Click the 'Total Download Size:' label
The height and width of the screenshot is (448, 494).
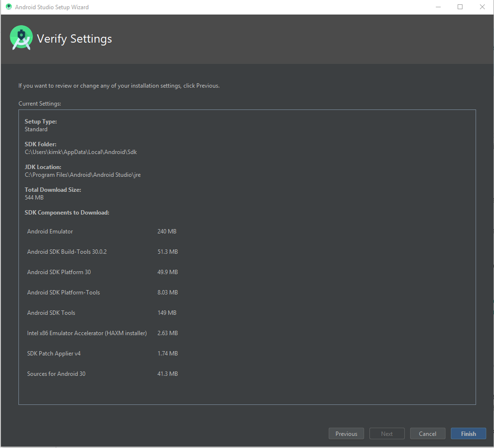coord(53,190)
